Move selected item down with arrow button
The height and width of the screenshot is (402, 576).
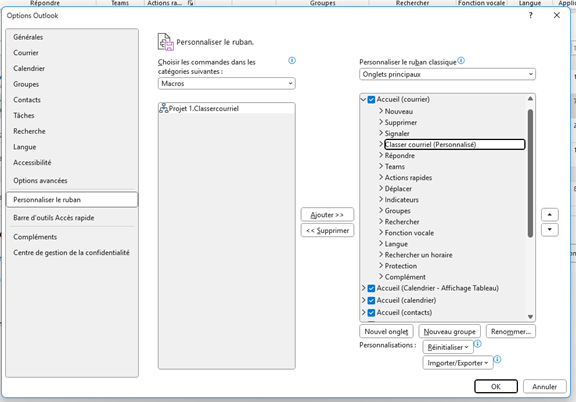click(x=550, y=230)
